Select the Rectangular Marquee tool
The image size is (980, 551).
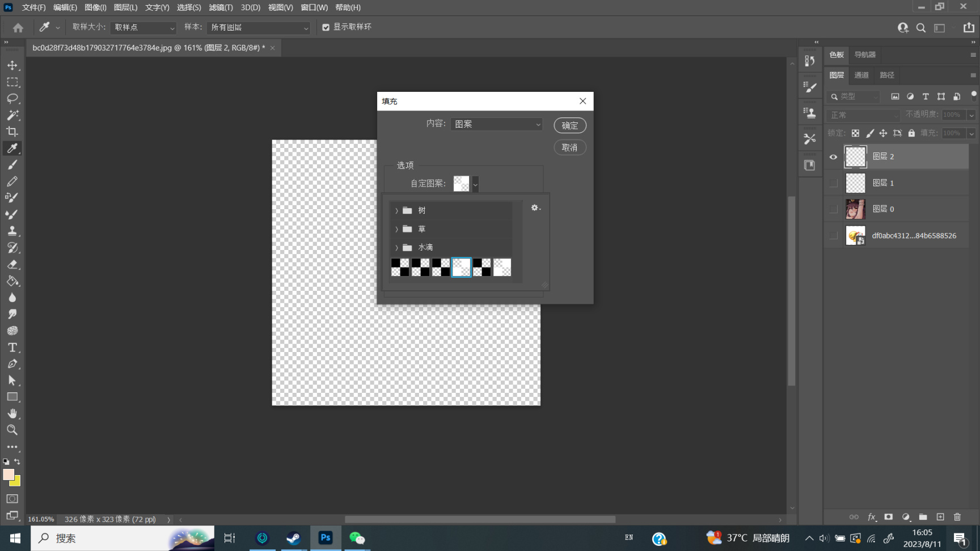point(12,82)
